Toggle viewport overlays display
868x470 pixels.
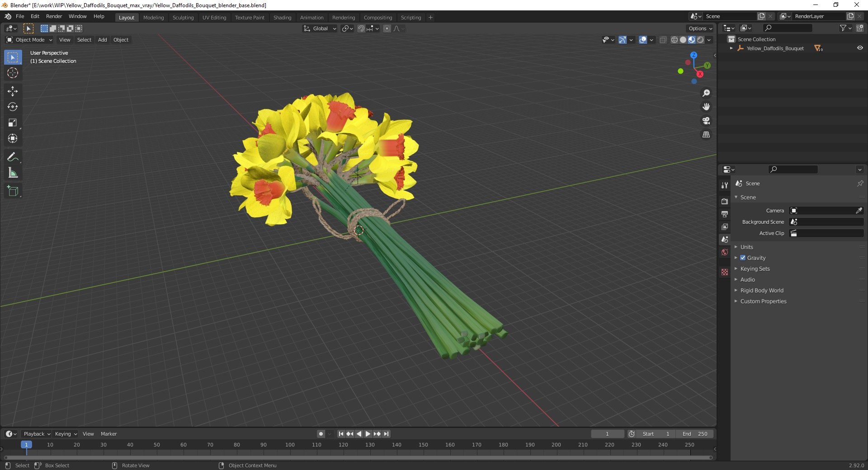pyautogui.click(x=643, y=40)
